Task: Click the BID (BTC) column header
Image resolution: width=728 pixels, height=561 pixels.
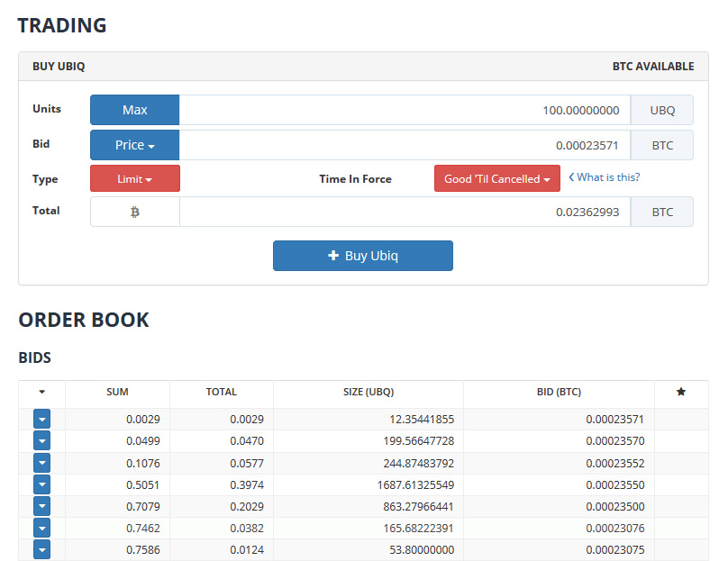Action: coord(559,392)
